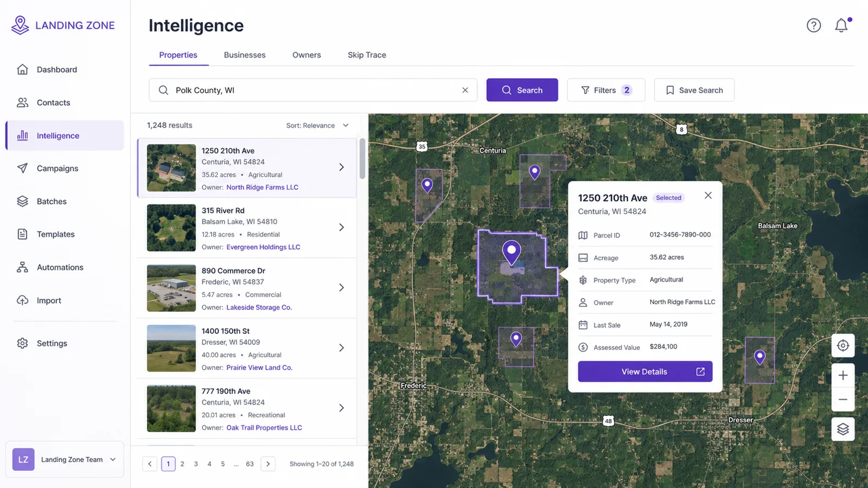868x488 pixels.
Task: Open the Sort: Relevance dropdown
Action: (317, 125)
